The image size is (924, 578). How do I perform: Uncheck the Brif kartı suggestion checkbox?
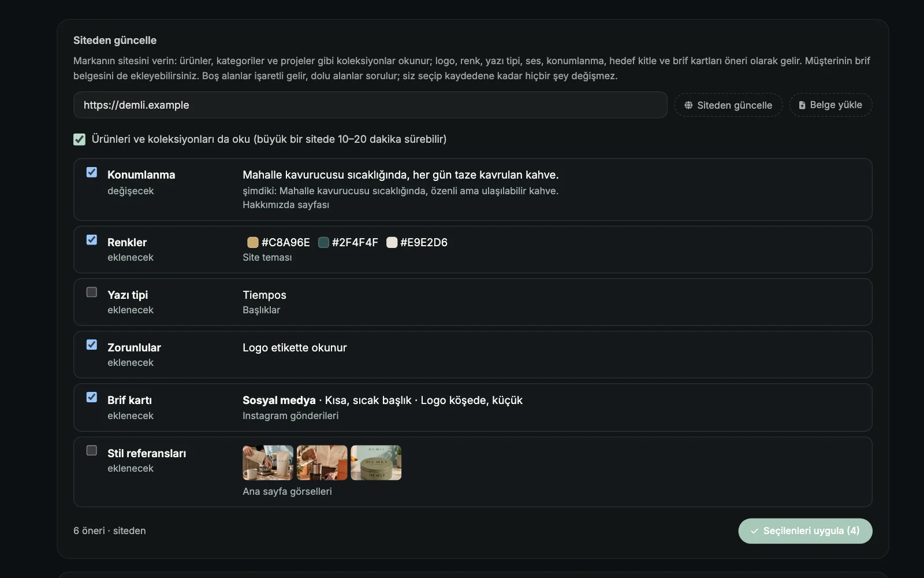click(x=92, y=398)
